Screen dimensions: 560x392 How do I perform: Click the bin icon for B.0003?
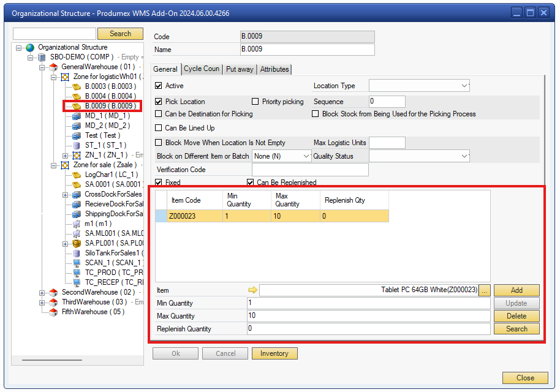(x=77, y=86)
